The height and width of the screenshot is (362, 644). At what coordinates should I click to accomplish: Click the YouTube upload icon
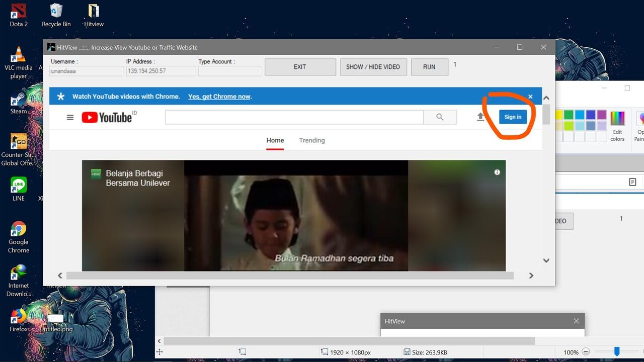[x=480, y=117]
